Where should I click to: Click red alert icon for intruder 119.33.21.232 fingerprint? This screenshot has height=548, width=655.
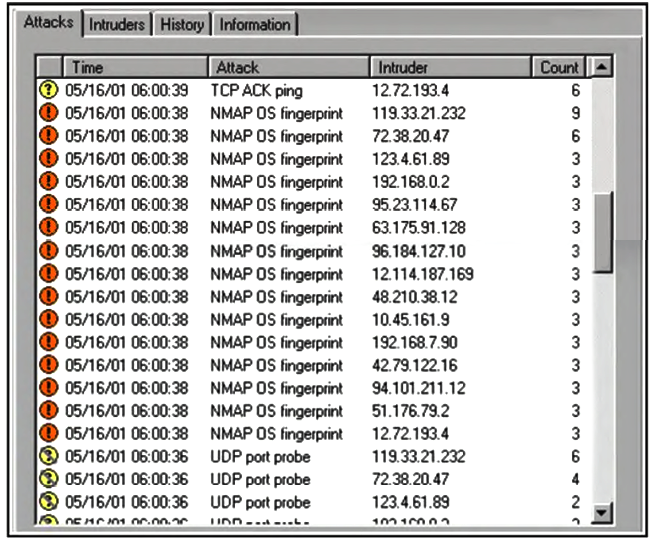(x=48, y=113)
